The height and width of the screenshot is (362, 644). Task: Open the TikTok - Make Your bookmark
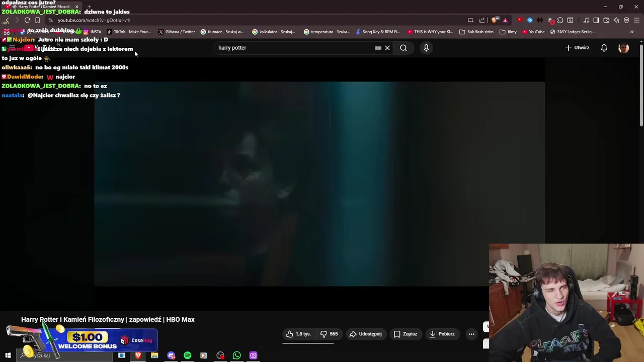(x=129, y=32)
